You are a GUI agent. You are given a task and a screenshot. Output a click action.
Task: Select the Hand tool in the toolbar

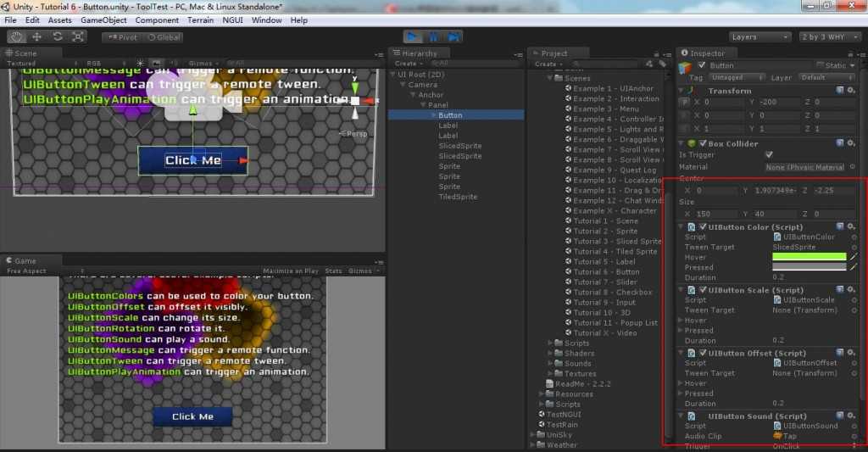17,37
